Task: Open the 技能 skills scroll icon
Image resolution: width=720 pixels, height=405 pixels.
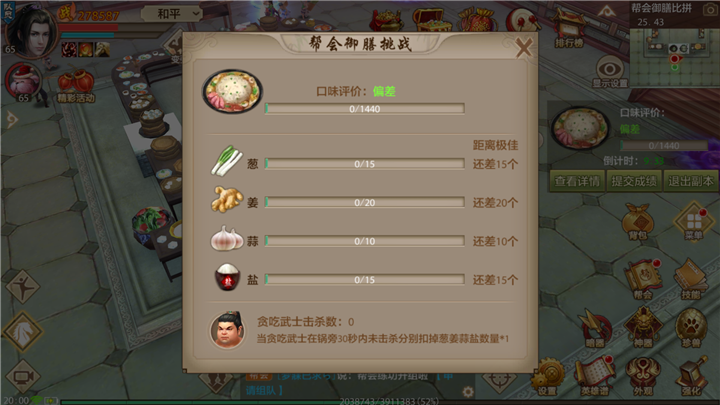Action: pos(691,279)
